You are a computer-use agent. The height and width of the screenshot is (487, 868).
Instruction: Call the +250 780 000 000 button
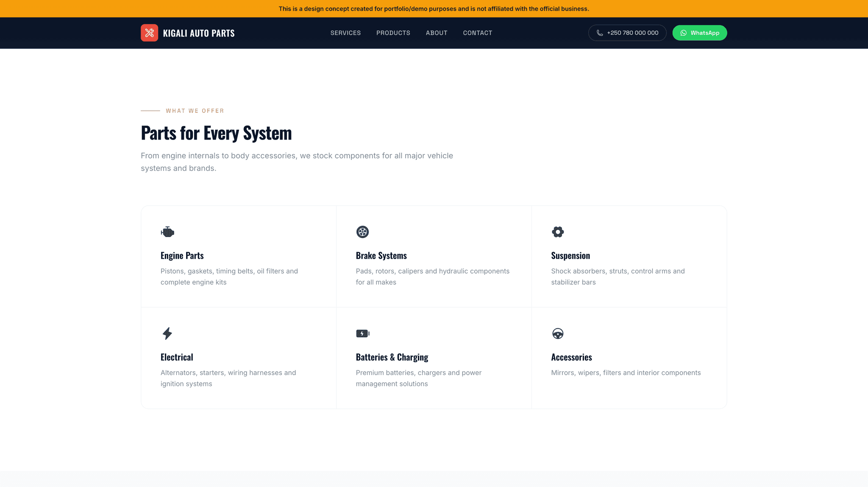627,33
